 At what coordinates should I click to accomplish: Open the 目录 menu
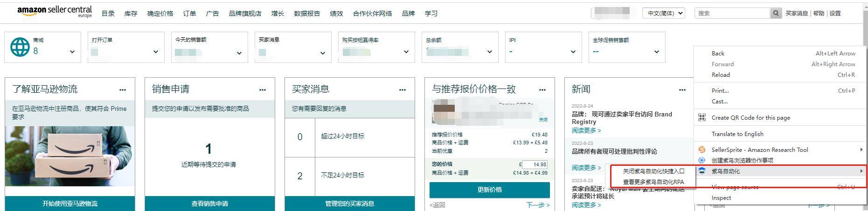(108, 14)
